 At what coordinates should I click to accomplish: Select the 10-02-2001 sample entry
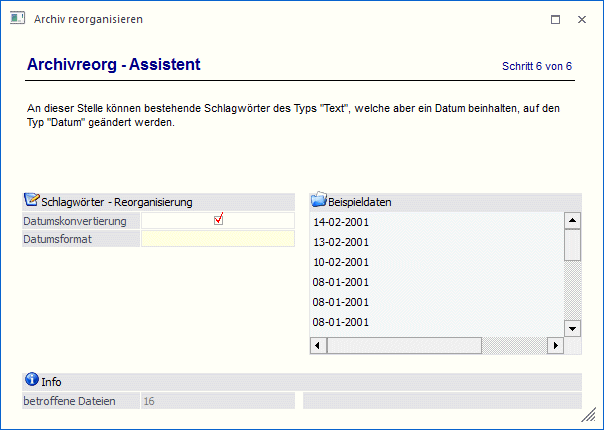[x=341, y=262]
